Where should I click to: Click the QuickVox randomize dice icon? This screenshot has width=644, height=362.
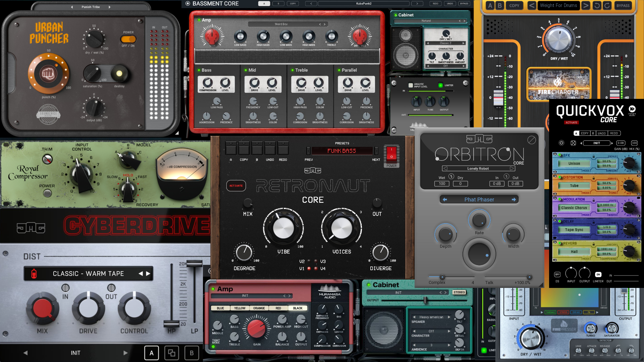click(x=573, y=143)
